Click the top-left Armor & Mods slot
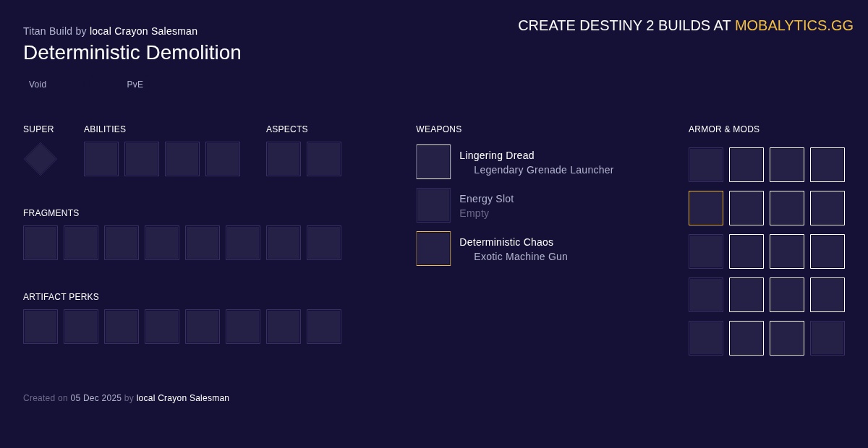 click(x=706, y=165)
